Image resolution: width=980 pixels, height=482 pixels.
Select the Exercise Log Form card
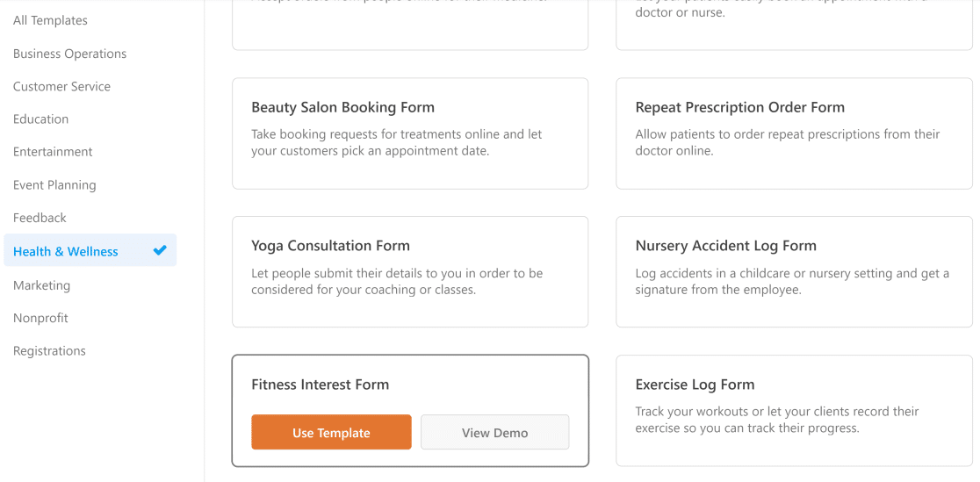pyautogui.click(x=794, y=411)
